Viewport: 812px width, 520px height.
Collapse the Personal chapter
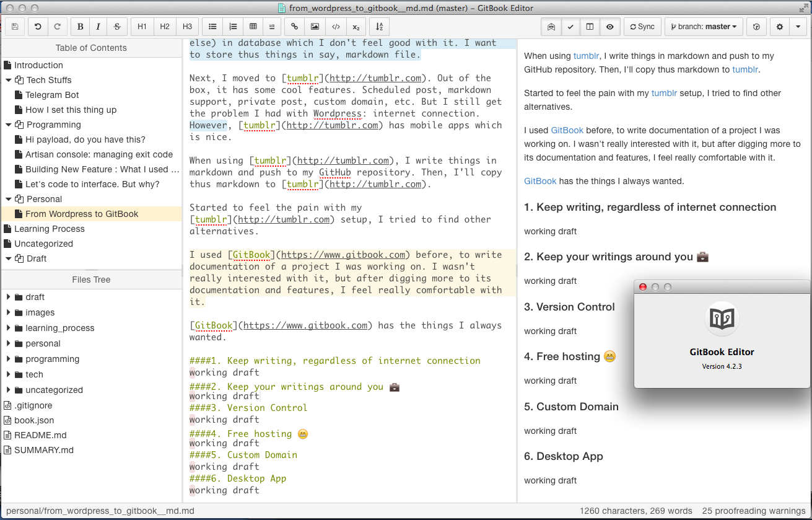pos(9,199)
